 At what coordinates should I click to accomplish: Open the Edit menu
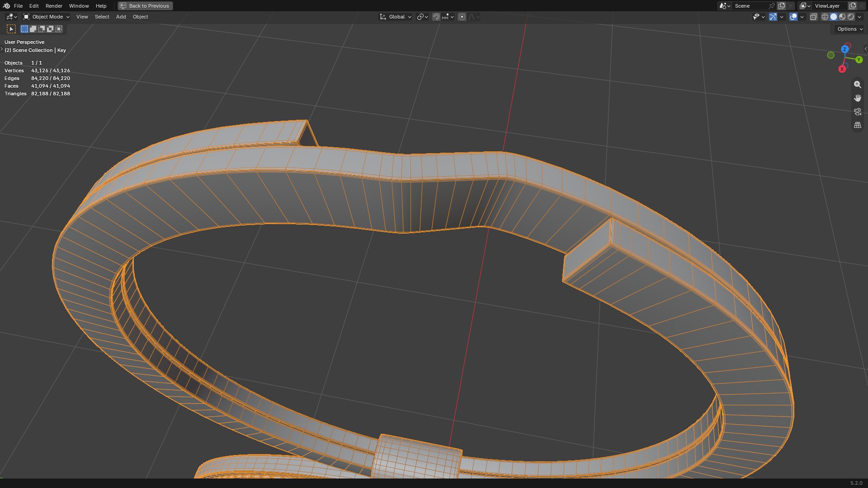coord(34,6)
